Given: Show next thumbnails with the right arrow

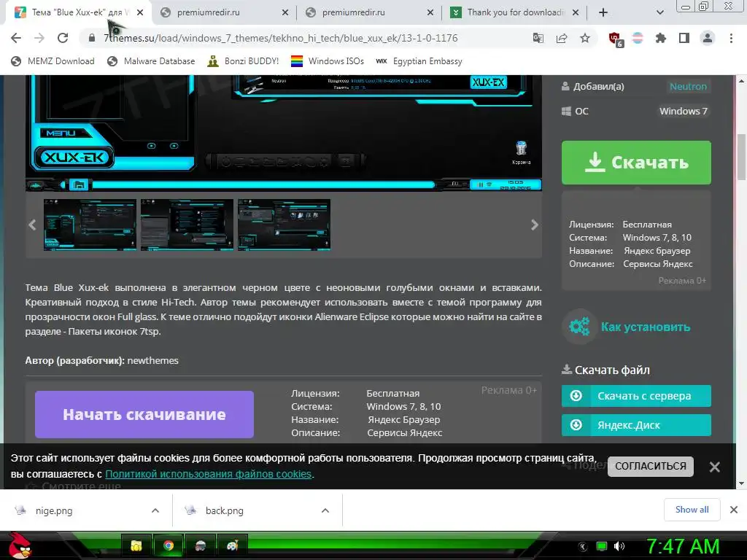Looking at the screenshot, I should point(535,225).
